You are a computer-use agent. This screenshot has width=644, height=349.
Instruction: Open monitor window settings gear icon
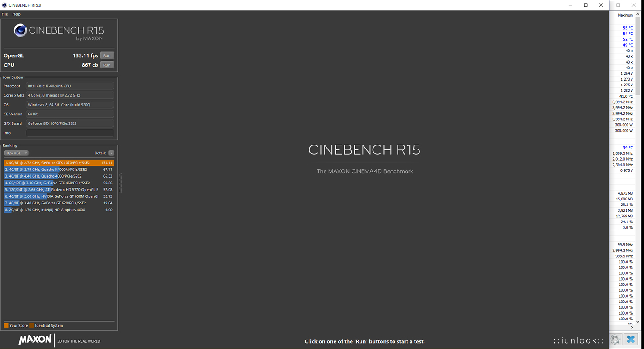tap(615, 340)
